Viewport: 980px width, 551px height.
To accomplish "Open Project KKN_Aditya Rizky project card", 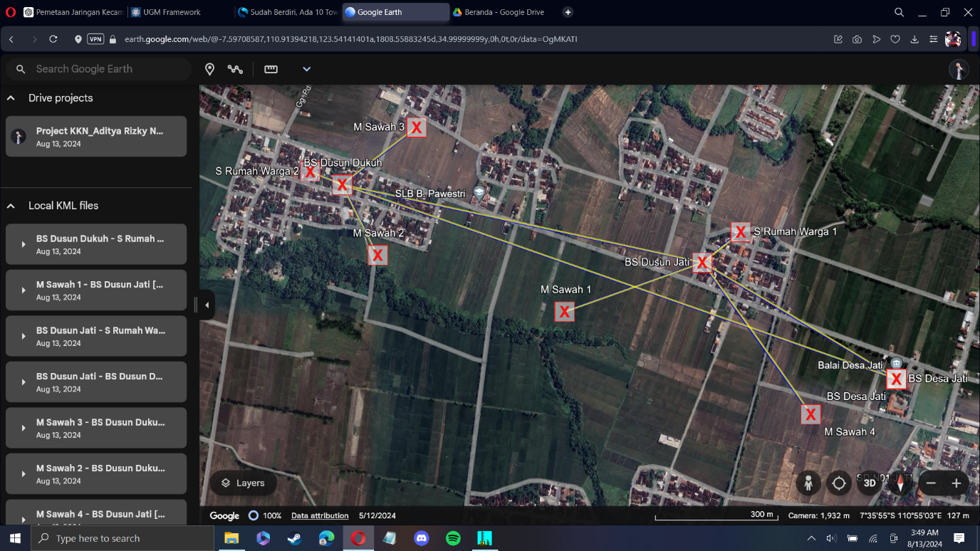I will 96,137.
